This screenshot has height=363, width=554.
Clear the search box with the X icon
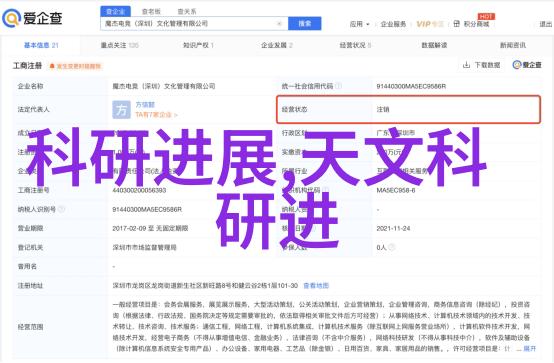279,24
